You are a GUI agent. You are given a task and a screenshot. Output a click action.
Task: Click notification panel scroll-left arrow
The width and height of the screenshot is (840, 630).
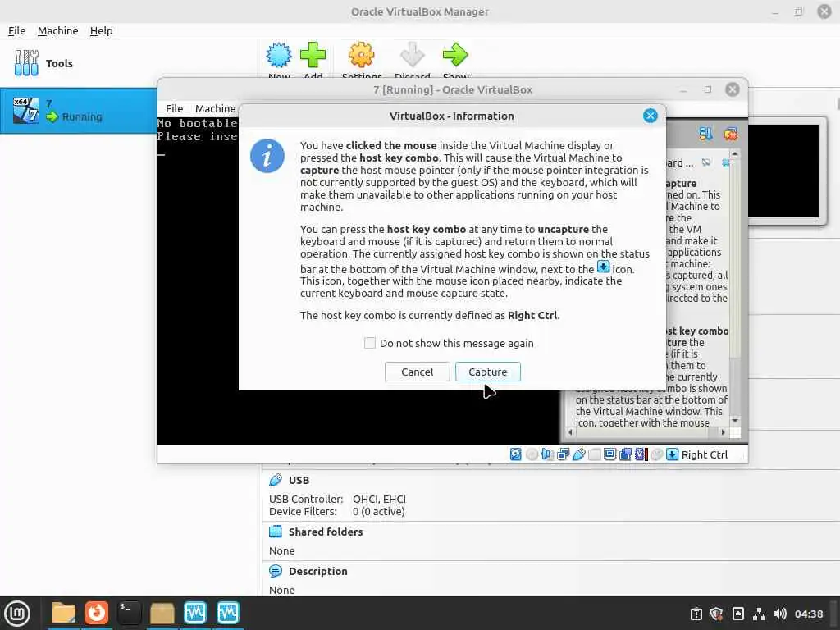coord(570,431)
